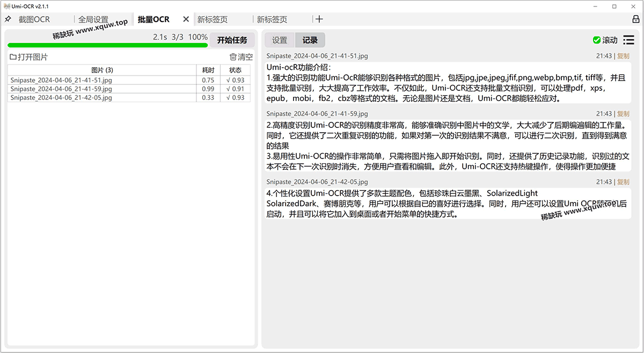Pin the window with the pushpin icon
The height and width of the screenshot is (353, 644).
pyautogui.click(x=8, y=19)
